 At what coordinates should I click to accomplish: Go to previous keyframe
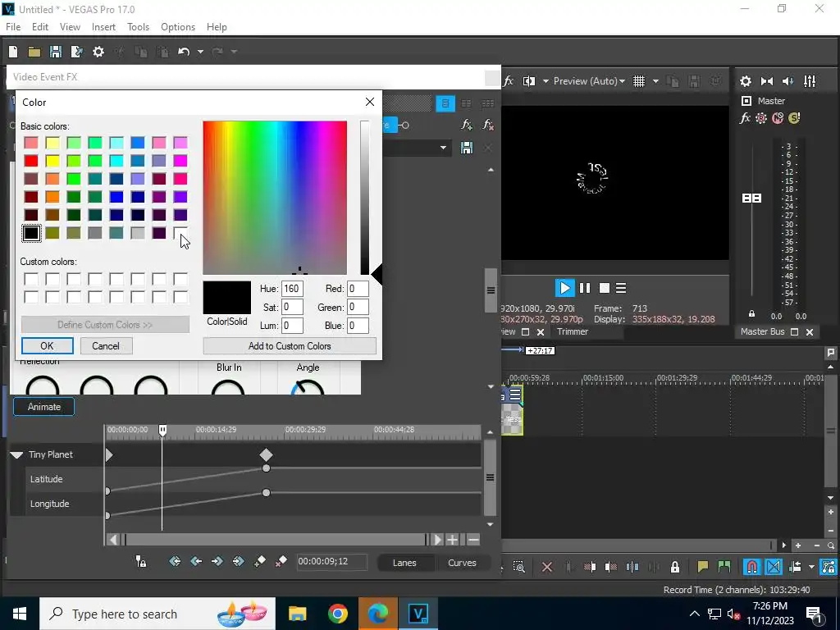pyautogui.click(x=196, y=561)
